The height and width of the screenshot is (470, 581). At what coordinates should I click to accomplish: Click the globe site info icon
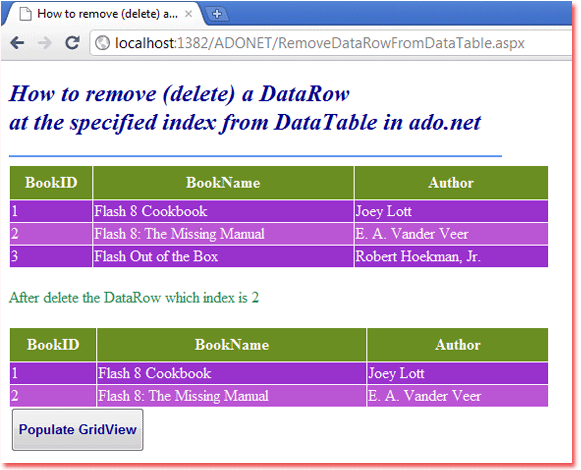click(x=102, y=43)
